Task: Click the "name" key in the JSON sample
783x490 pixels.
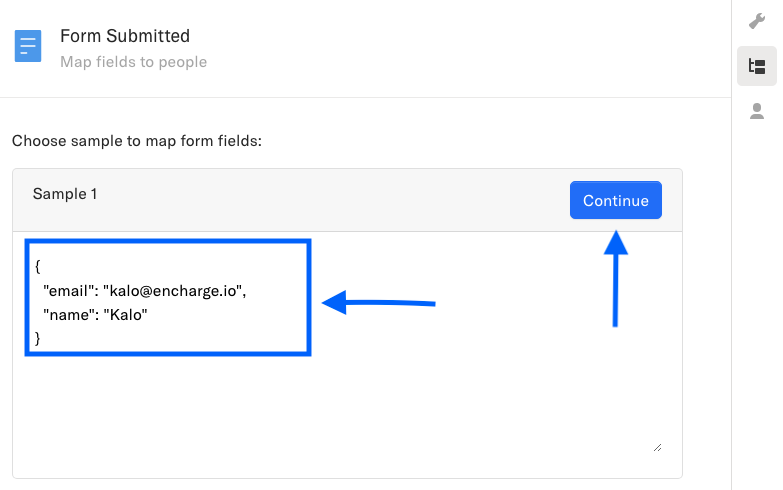Action: coord(67,315)
